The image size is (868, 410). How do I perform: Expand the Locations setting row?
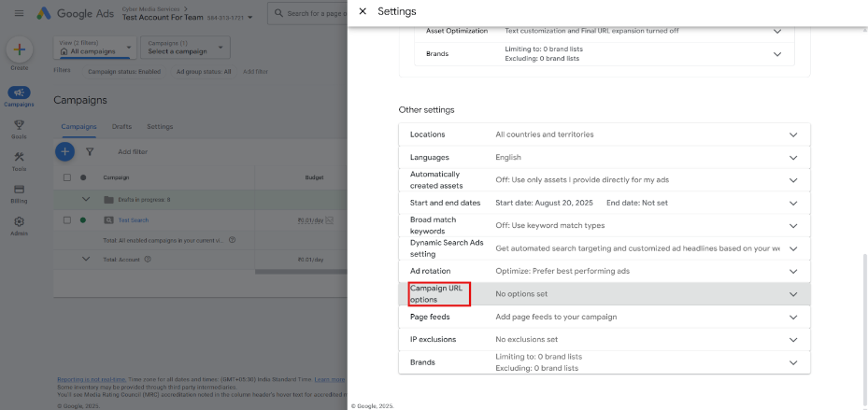click(x=793, y=134)
